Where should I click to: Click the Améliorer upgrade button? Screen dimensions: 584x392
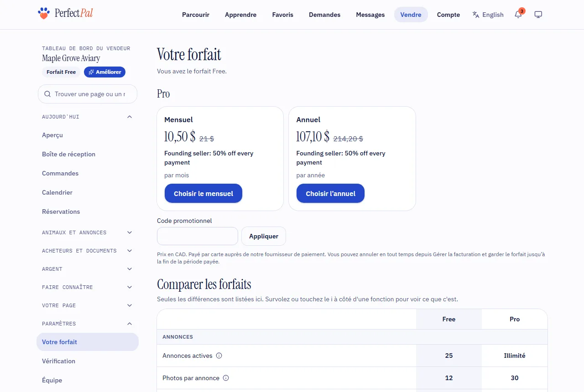(104, 72)
